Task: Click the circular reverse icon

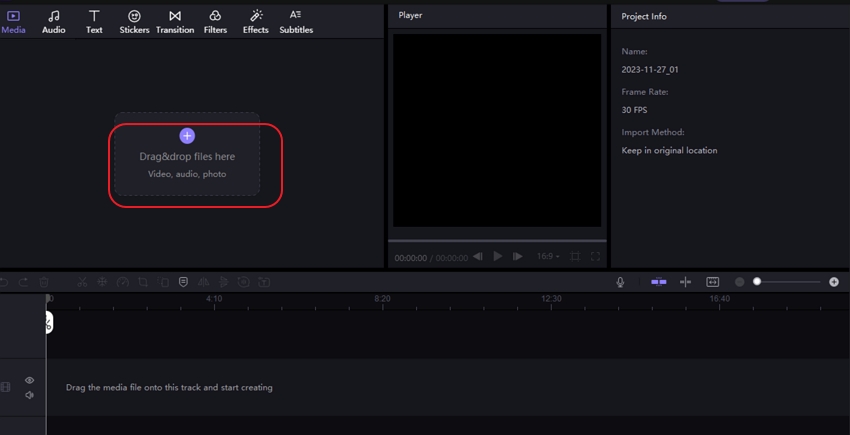Action: coord(243,282)
